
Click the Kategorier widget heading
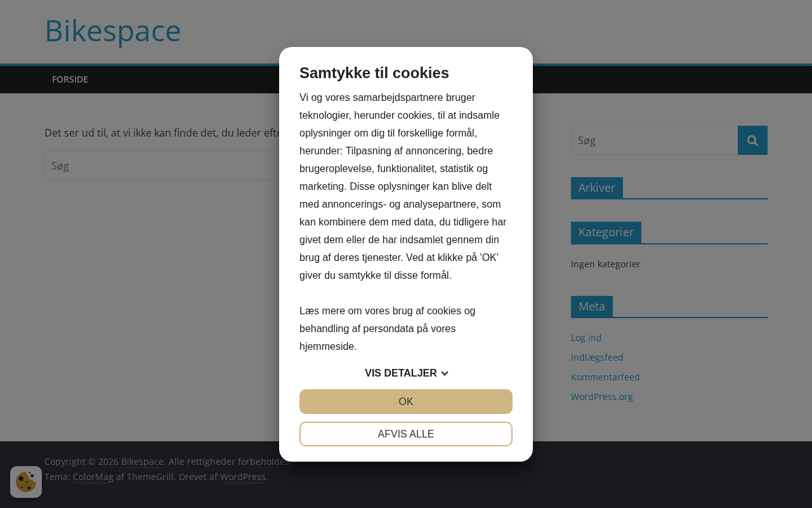[x=606, y=232]
